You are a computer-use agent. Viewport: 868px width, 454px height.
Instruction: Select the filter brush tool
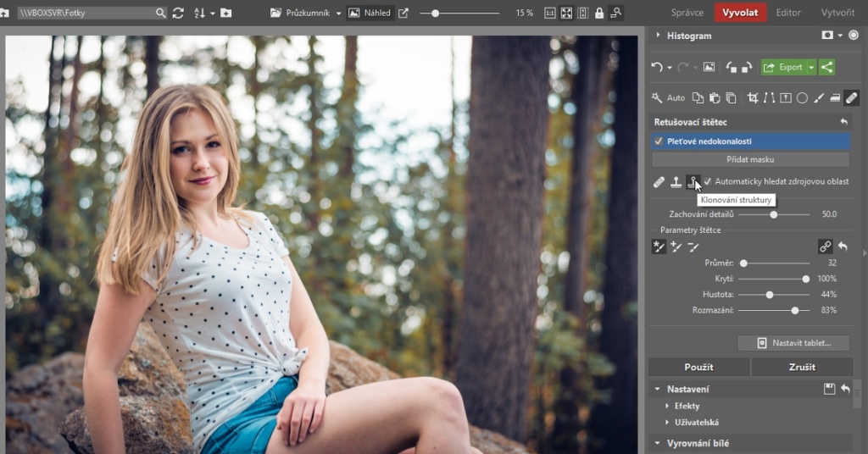pos(819,98)
